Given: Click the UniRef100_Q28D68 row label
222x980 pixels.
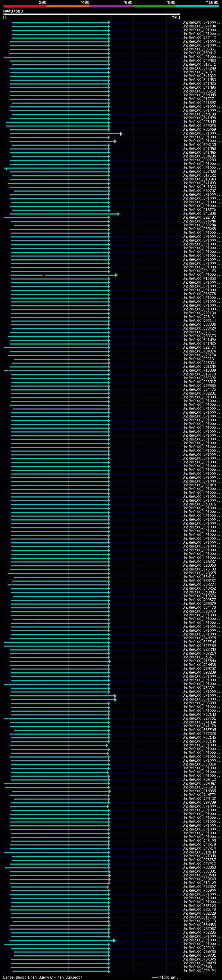Looking at the screenshot, I should [x=199, y=565].
